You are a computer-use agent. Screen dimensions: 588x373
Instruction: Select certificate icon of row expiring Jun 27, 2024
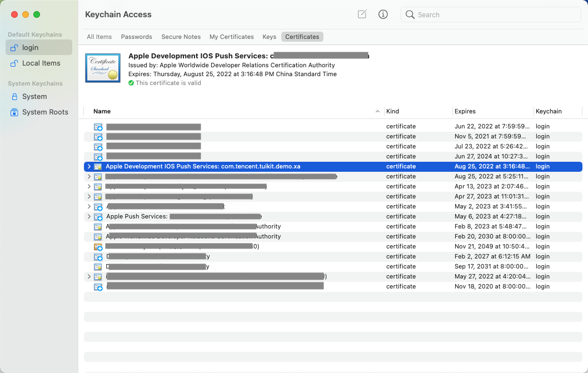pyautogui.click(x=98, y=157)
